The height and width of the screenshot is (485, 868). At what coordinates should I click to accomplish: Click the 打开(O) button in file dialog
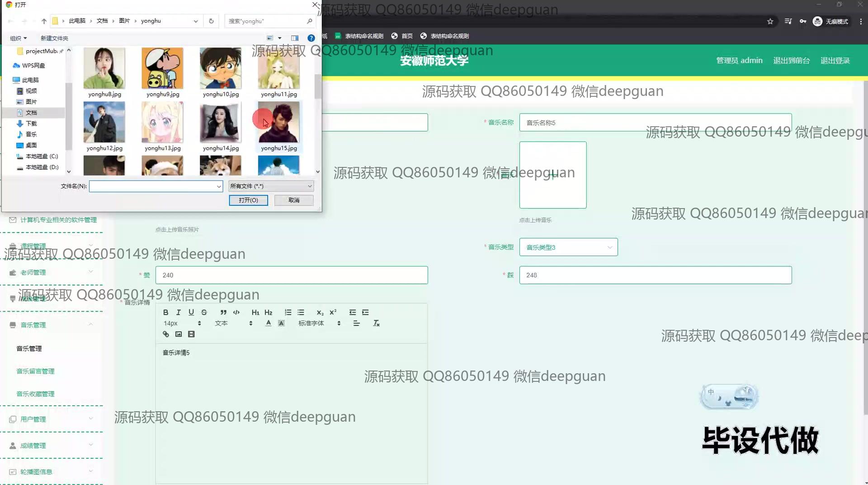click(x=248, y=200)
